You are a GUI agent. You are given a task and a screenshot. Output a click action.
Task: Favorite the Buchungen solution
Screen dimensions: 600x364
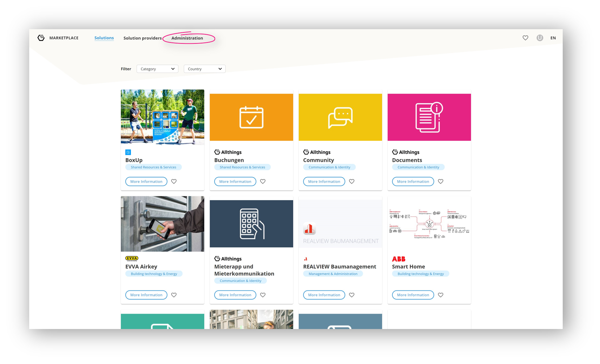(x=263, y=182)
